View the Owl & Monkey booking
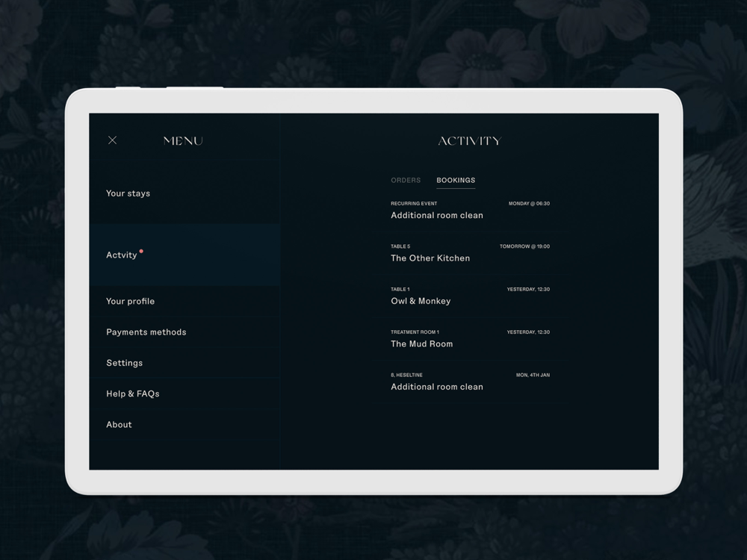747x560 pixels. [x=470, y=296]
